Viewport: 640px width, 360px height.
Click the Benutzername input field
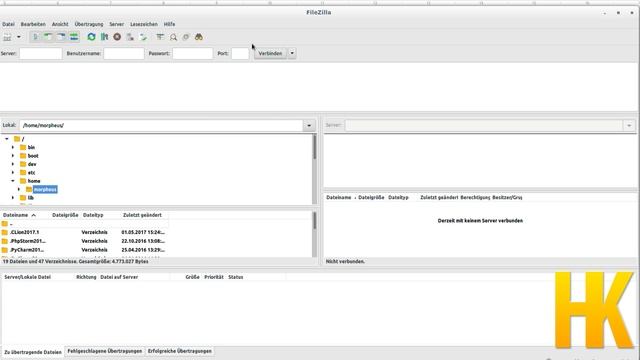click(124, 53)
